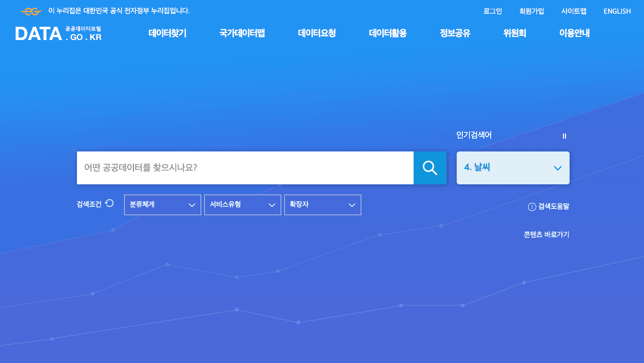Focus the public data search field

click(x=245, y=168)
